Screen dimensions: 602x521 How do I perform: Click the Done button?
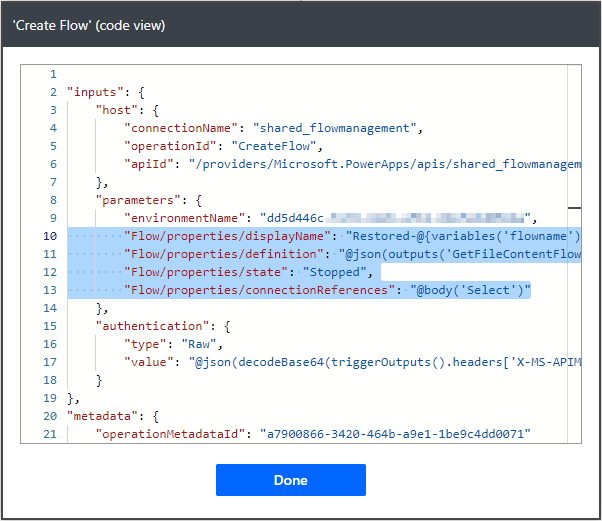290,480
